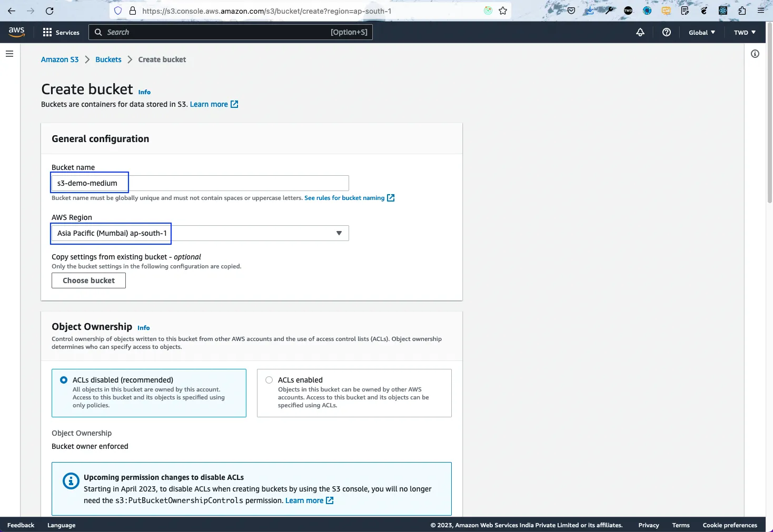Select ACLs disabled (recommended) radio option

click(x=64, y=380)
